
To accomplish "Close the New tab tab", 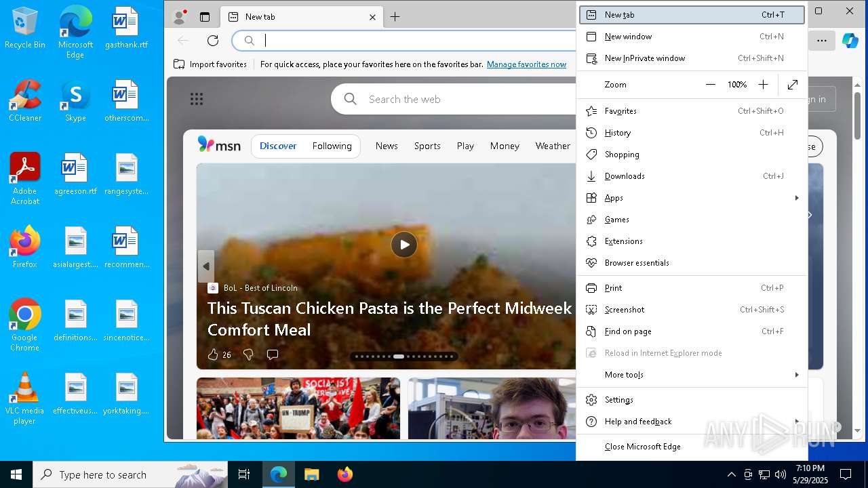I will click(372, 17).
